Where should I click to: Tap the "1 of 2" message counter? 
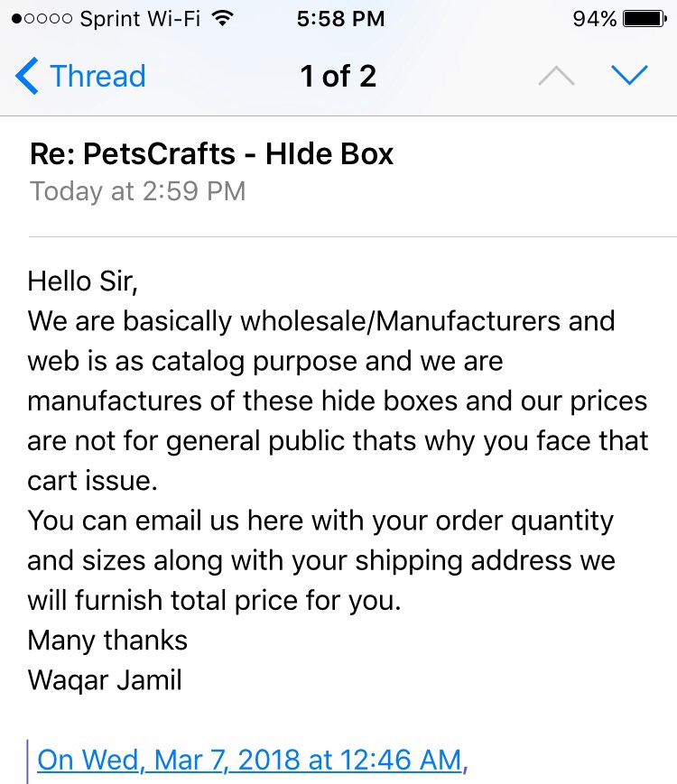(x=338, y=77)
